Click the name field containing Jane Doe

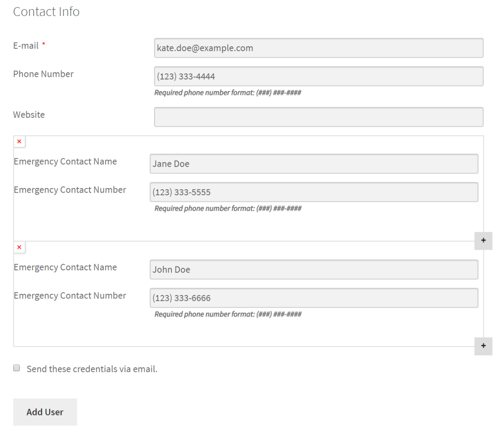[x=314, y=164]
